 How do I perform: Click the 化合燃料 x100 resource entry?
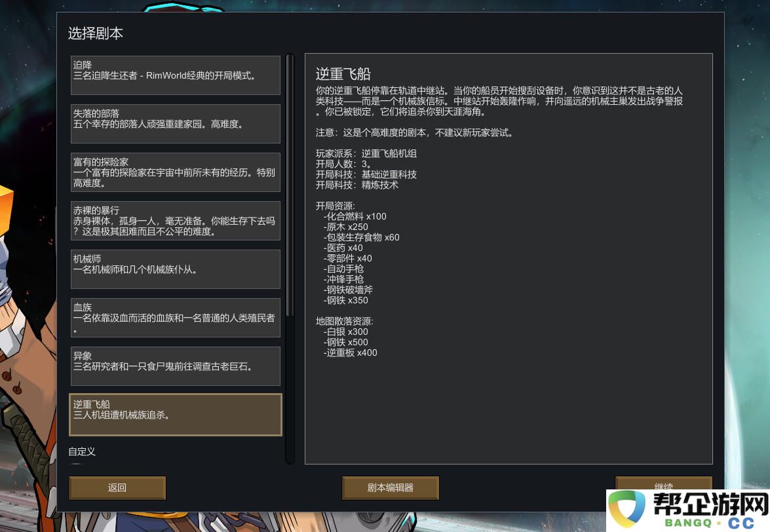(355, 216)
